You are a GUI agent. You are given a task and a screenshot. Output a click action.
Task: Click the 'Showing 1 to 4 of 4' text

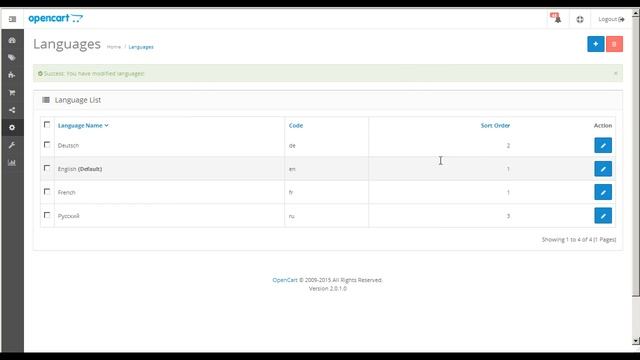(x=579, y=240)
